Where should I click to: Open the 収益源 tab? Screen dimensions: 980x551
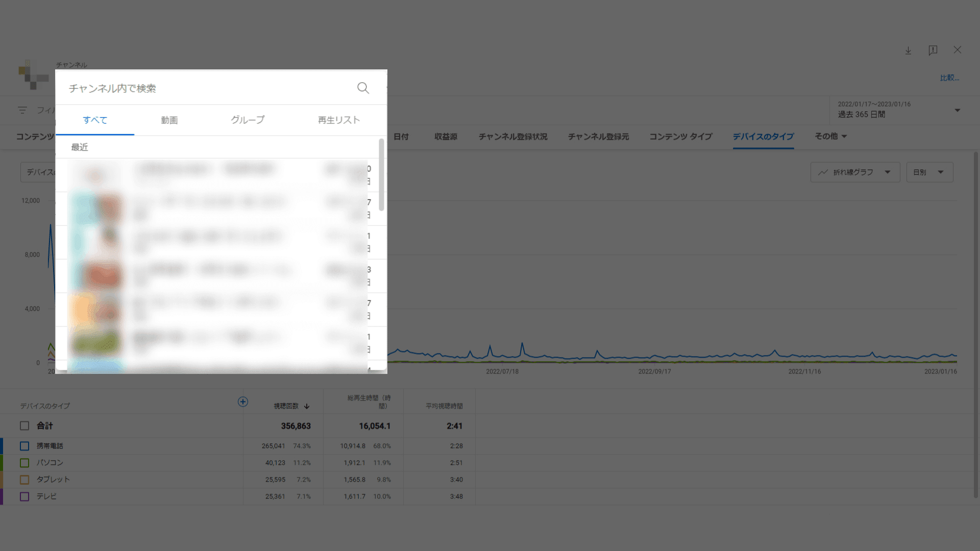tap(446, 137)
